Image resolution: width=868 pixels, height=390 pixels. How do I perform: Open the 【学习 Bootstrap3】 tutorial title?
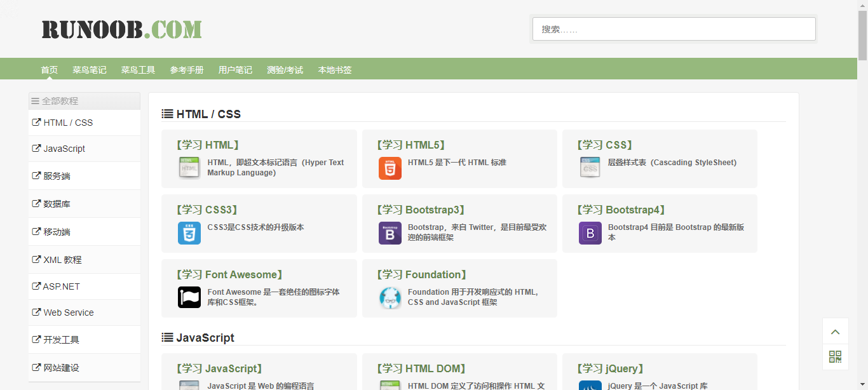tap(421, 210)
